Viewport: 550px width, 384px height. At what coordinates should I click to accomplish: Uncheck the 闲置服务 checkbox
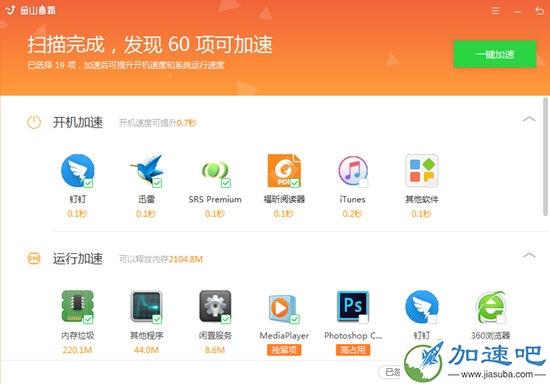click(x=226, y=319)
